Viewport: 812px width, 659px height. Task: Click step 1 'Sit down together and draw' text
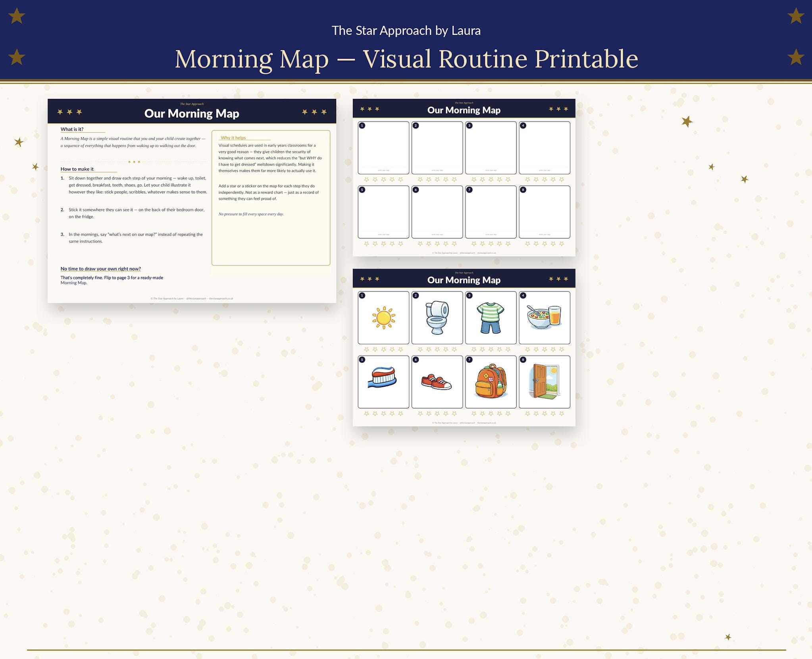(x=138, y=185)
